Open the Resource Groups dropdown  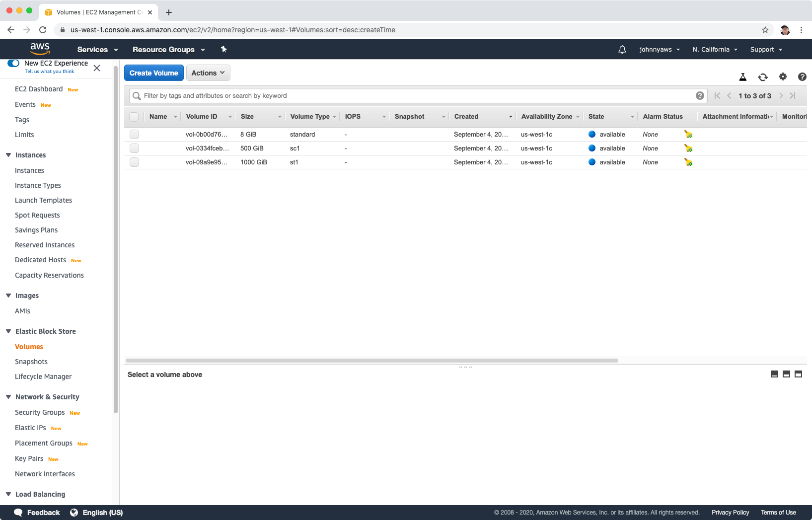[169, 50]
